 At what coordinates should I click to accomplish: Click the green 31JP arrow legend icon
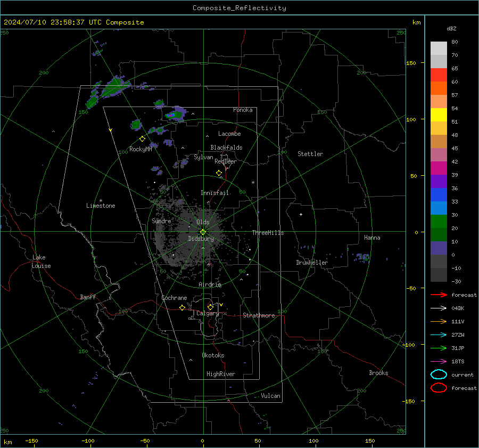coord(439,348)
